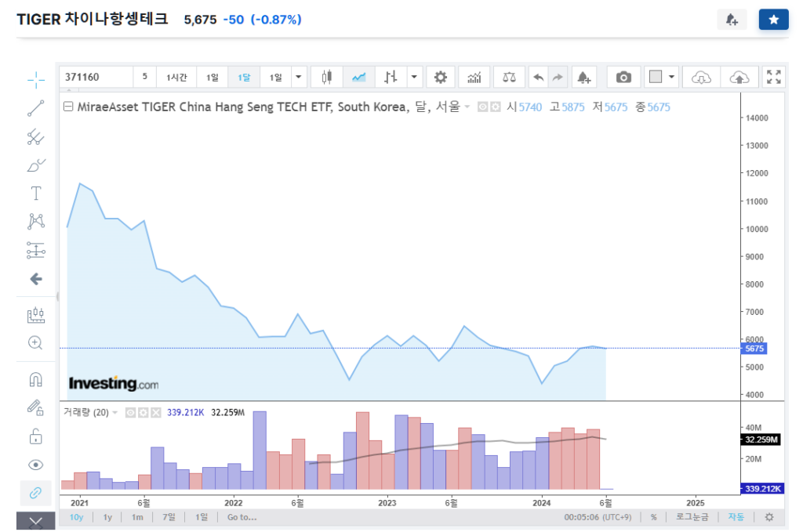Viewport: 803px width, 532px height.
Task: Toggle main series visibility in legend
Action: (x=482, y=107)
